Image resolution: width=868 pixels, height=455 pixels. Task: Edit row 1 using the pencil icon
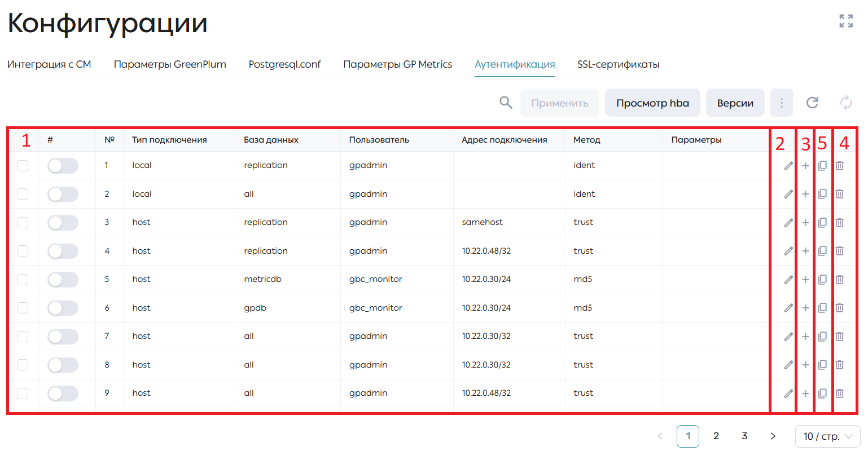pyautogui.click(x=788, y=166)
